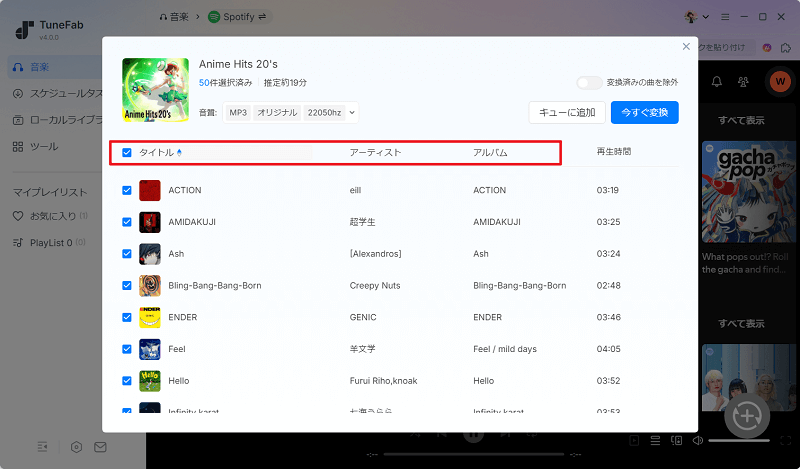
Task: Click the puzzle-piece extensions icon
Action: click(x=786, y=47)
